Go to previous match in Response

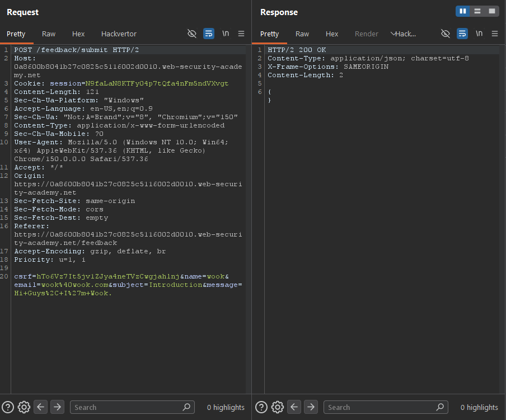coord(294,407)
